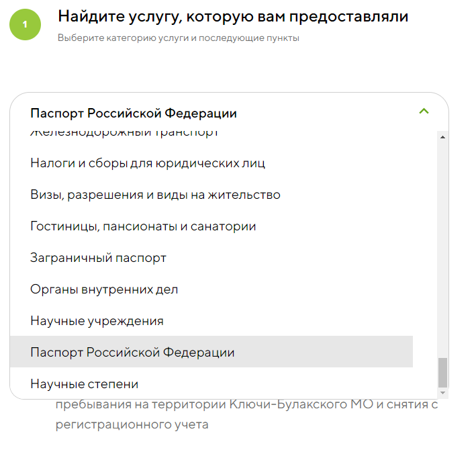Collapse dropdown with green chevron arrow
Screen dimensions: 476x454
click(x=424, y=111)
